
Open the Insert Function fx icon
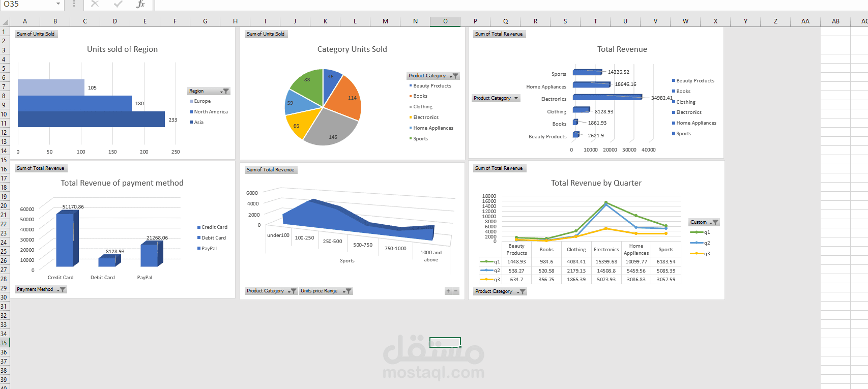pos(141,4)
